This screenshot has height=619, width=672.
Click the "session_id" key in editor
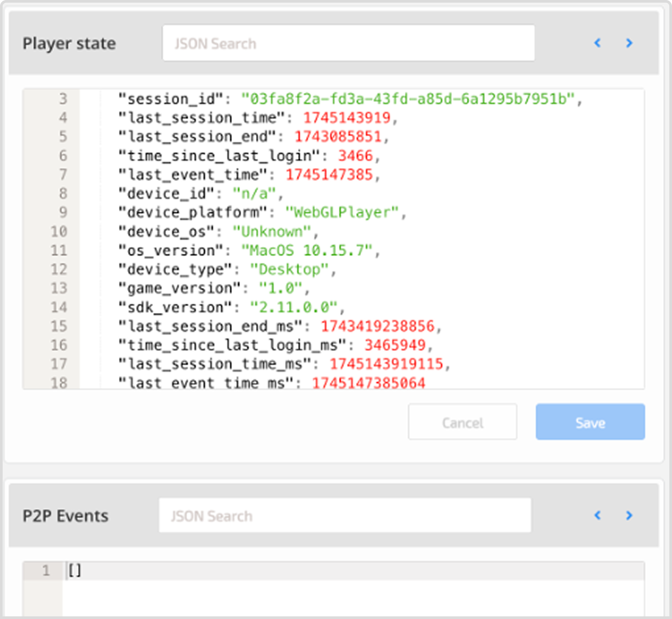click(171, 99)
